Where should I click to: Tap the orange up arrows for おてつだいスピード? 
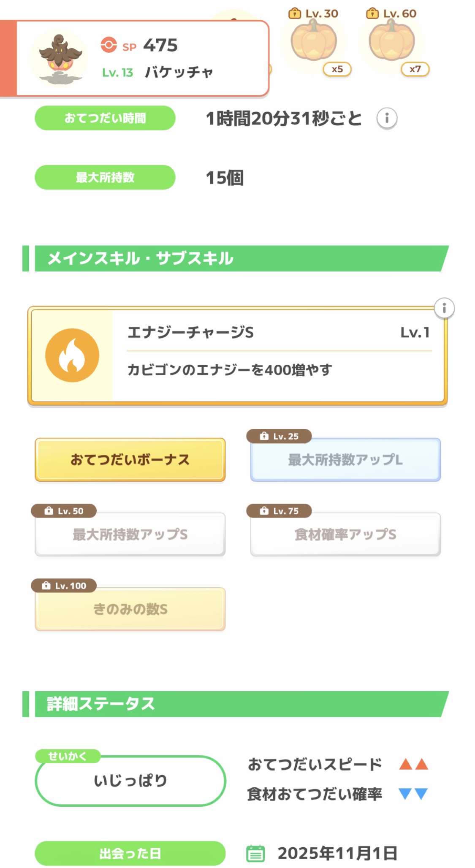pos(413,764)
